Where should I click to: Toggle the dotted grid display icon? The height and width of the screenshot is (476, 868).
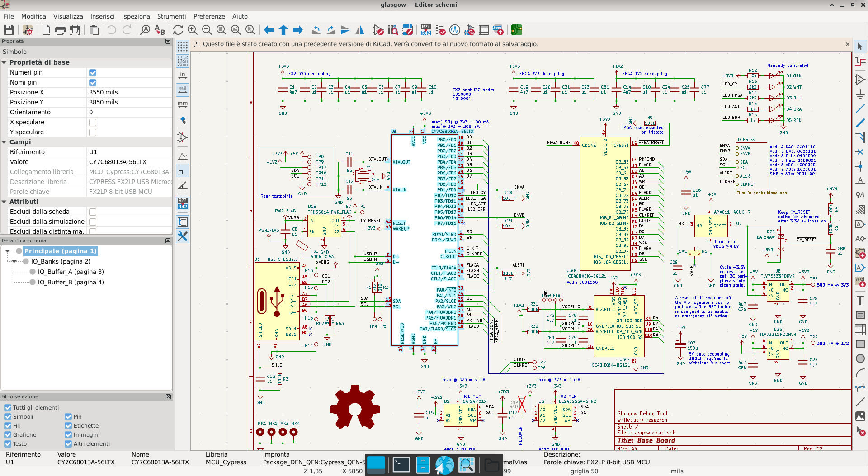click(183, 47)
